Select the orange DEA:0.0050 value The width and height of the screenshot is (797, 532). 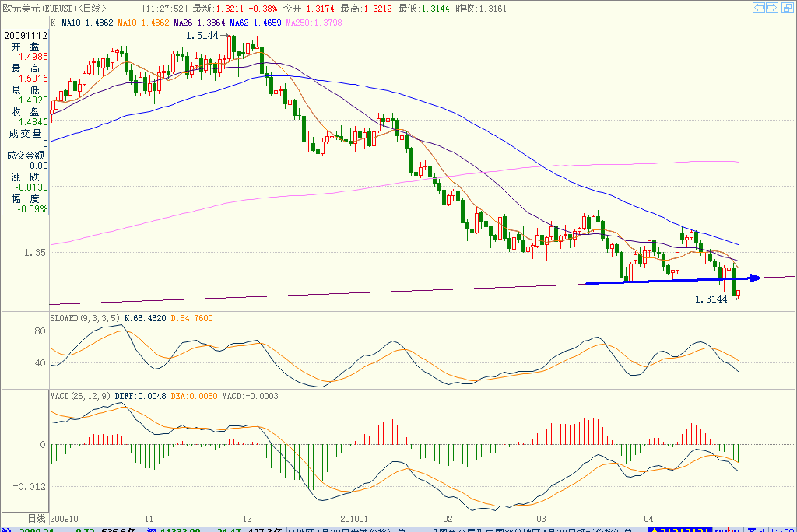tap(194, 396)
